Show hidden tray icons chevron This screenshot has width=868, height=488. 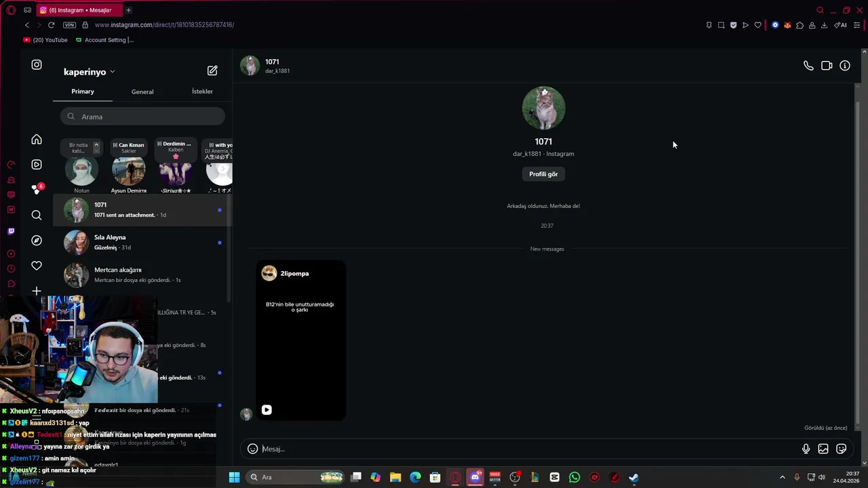pos(782,477)
